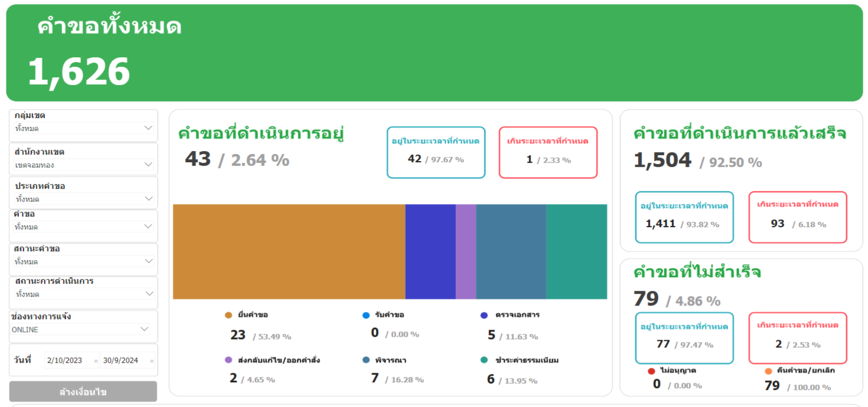The height and width of the screenshot is (407, 868).
Task: Click the calendar icon beside 30/9/2024
Action: pos(152,361)
